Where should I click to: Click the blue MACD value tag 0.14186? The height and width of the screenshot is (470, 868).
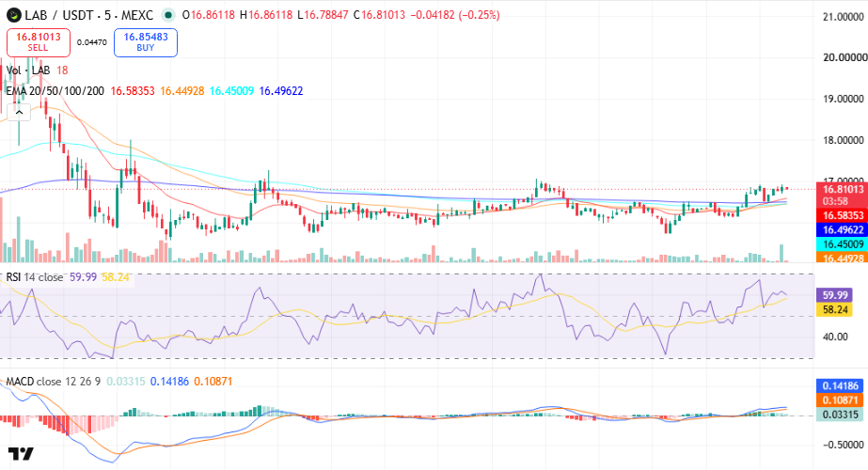[x=839, y=385]
